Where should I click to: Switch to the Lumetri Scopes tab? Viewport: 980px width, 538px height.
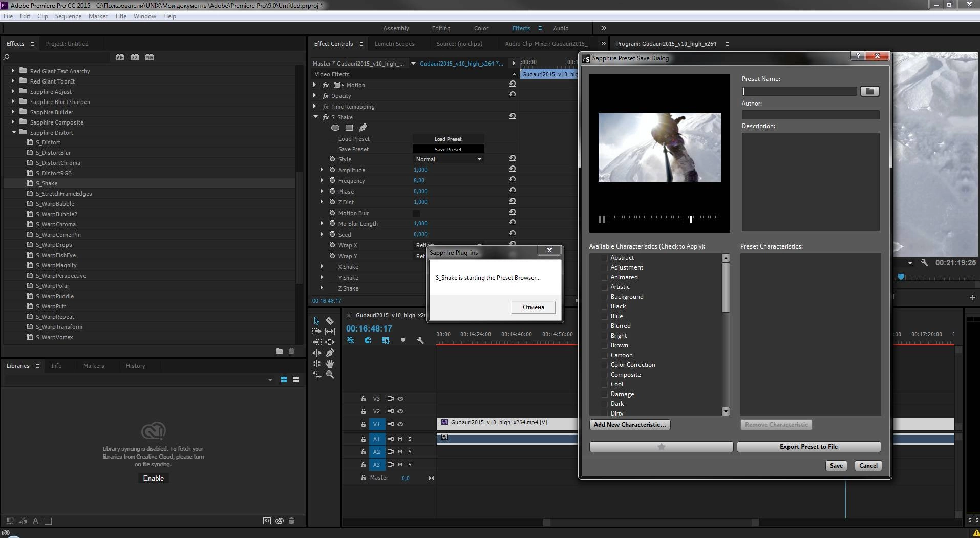(394, 44)
